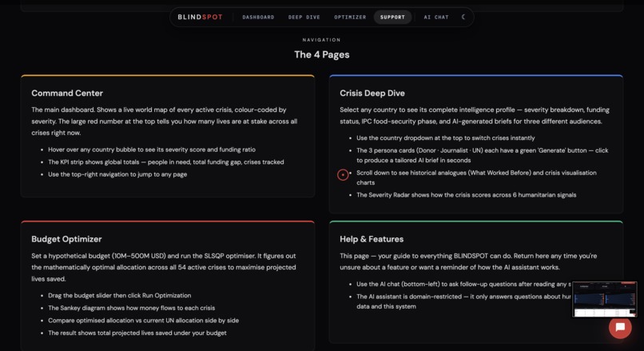
Task: Click the 'Use the country dropdown' bullet
Action: click(x=446, y=138)
